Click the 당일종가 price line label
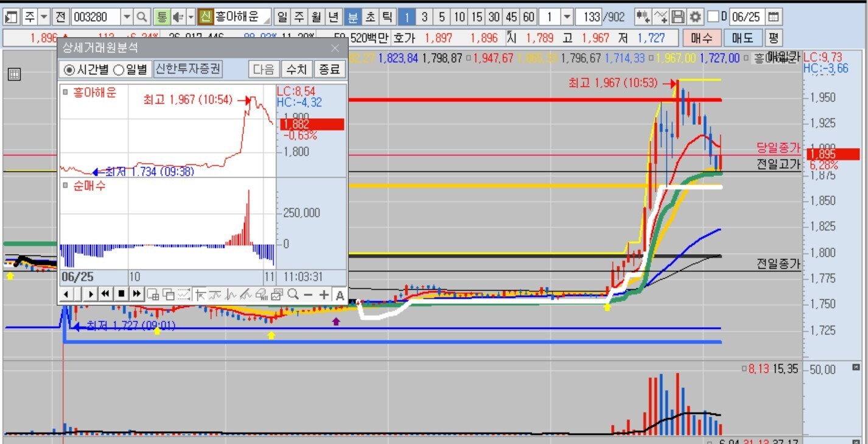Screen dimensions: 868x444 click(x=778, y=147)
